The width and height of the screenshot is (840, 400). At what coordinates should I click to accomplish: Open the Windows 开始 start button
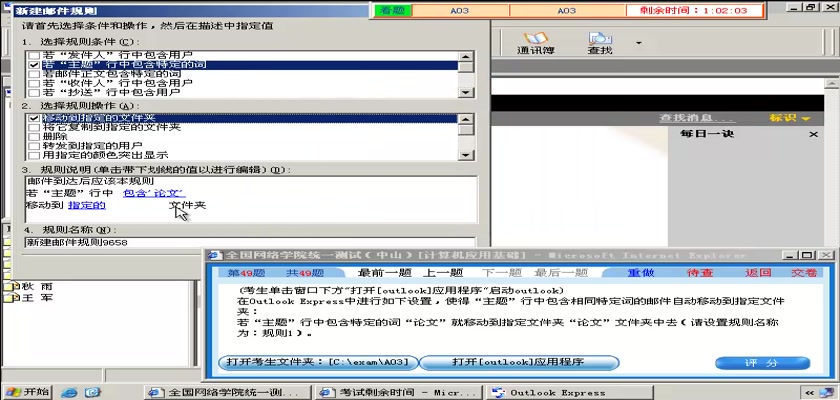pos(26,391)
